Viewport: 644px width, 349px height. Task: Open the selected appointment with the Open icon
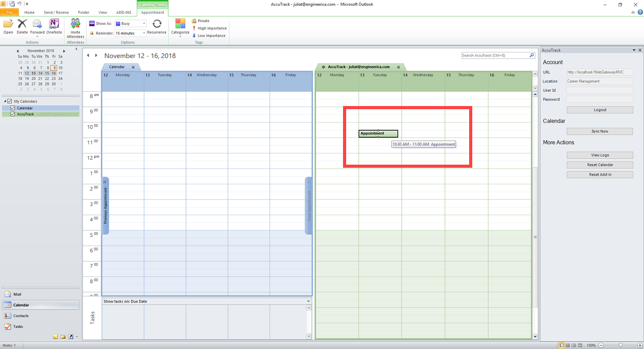point(8,26)
